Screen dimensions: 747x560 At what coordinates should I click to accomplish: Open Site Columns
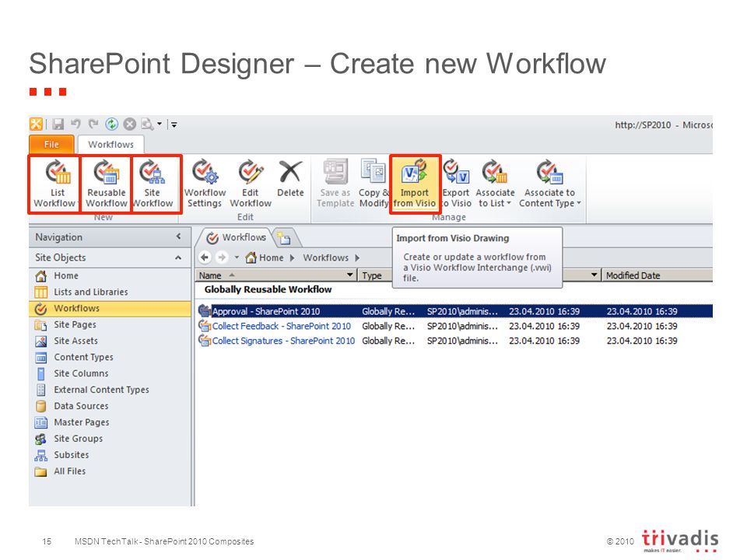pos(110,373)
